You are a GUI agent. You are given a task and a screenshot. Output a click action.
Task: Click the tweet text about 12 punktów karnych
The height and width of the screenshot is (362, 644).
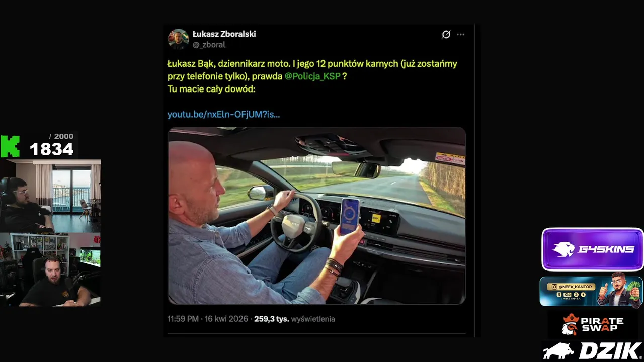312,76
